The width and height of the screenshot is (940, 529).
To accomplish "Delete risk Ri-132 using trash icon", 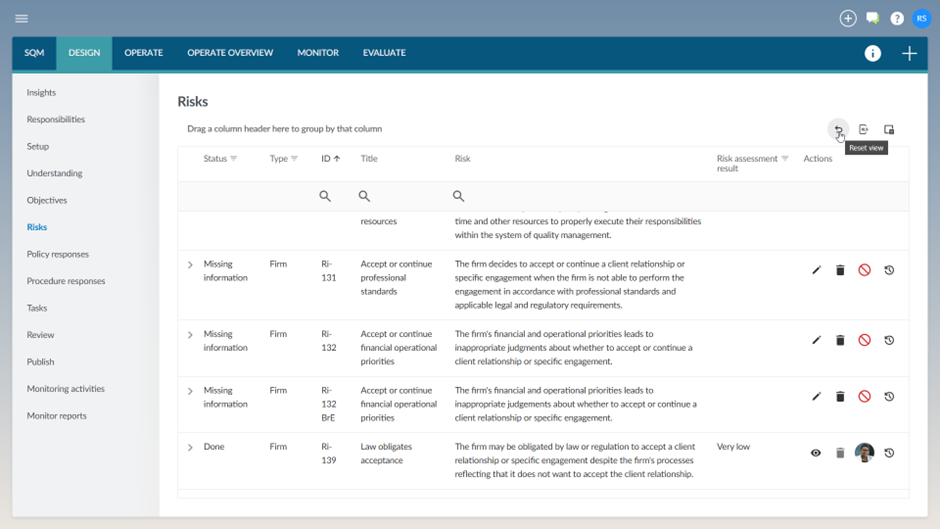I will click(x=840, y=340).
